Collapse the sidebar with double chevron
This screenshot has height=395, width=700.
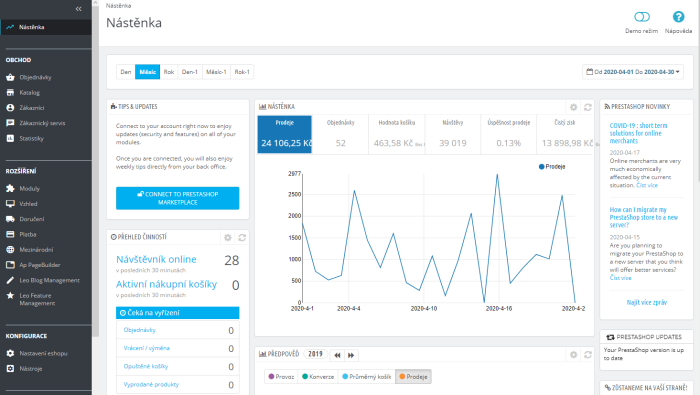79,8
